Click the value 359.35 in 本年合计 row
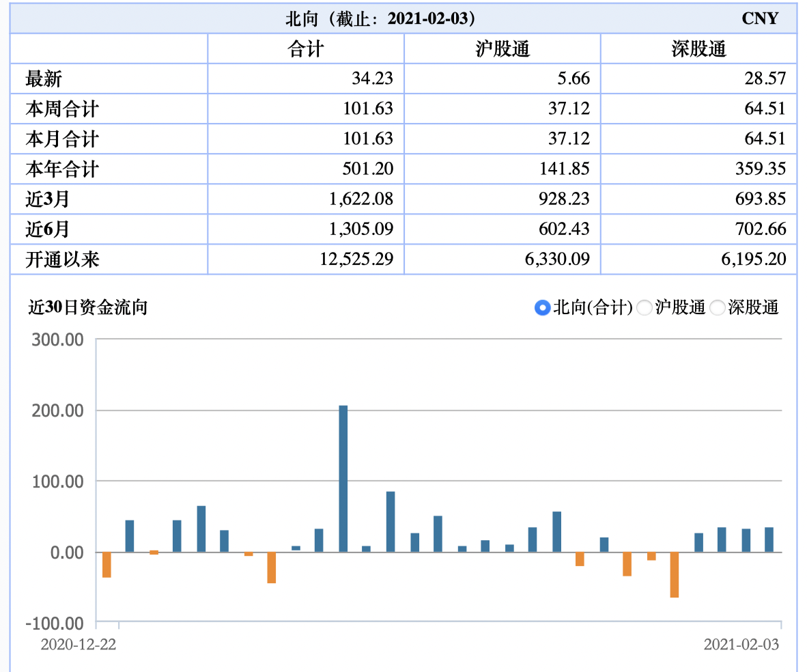807x672 pixels. [x=761, y=169]
